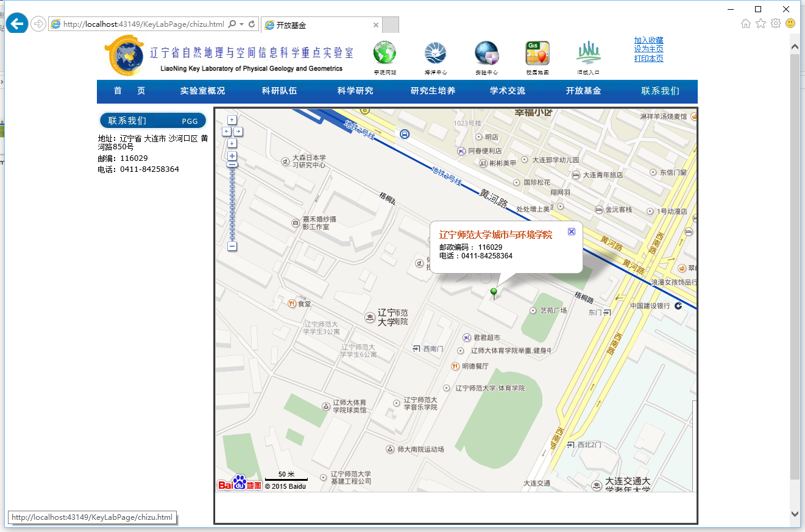805x532 pixels.
Task: Open the favorites star icon
Action: point(761,23)
